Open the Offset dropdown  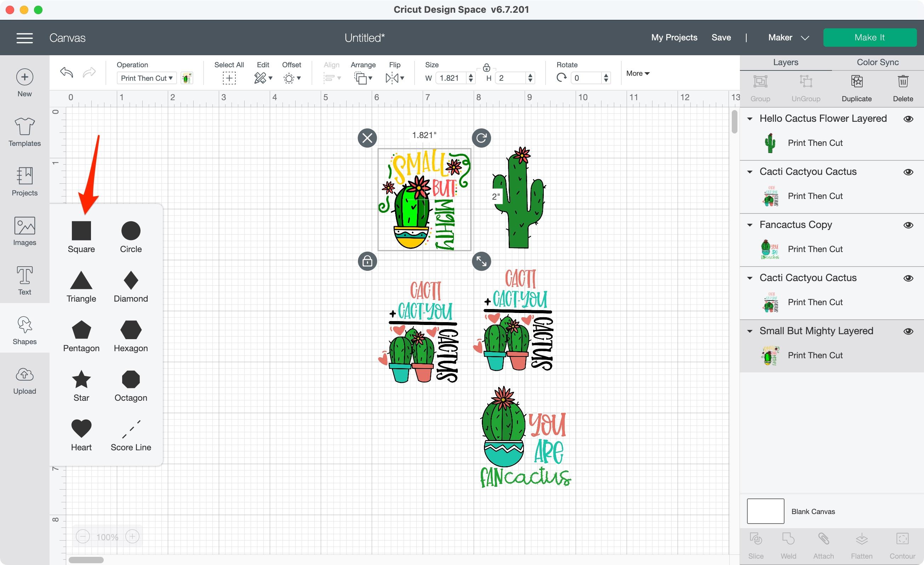[292, 78]
